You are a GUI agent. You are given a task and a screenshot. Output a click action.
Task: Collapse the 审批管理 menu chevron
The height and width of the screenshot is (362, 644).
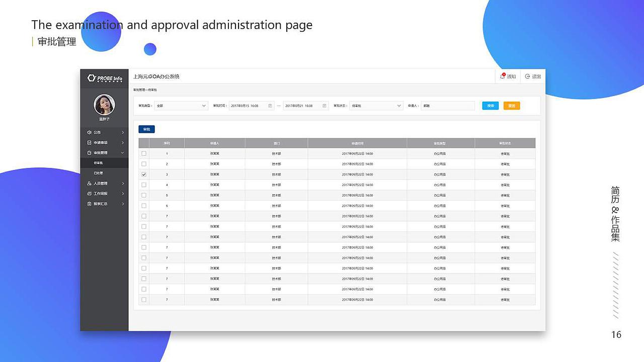(x=123, y=153)
